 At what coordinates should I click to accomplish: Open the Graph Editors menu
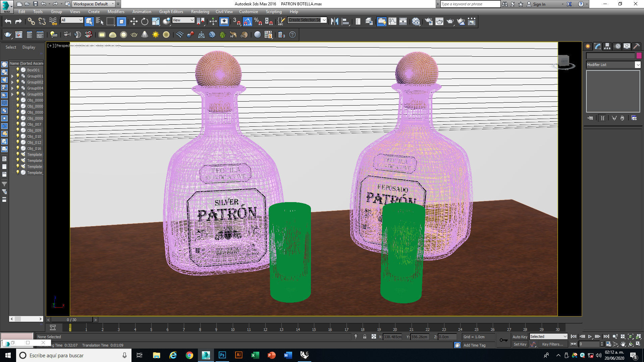point(171,12)
